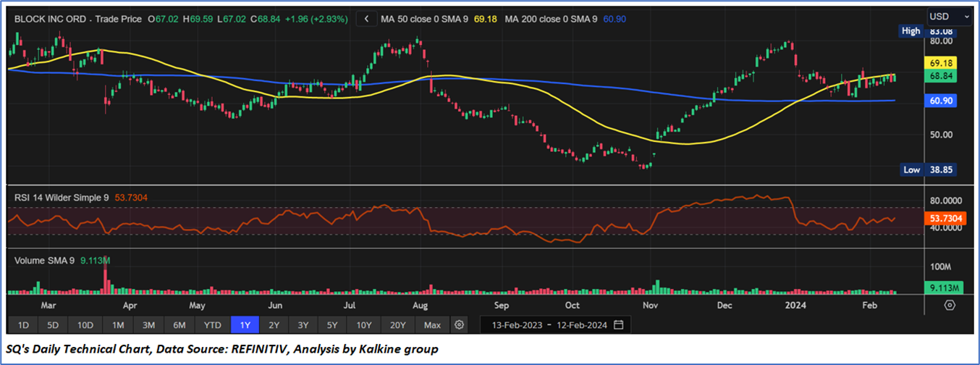Select the 20Y time range
This screenshot has height=365, width=980.
pos(398,324)
